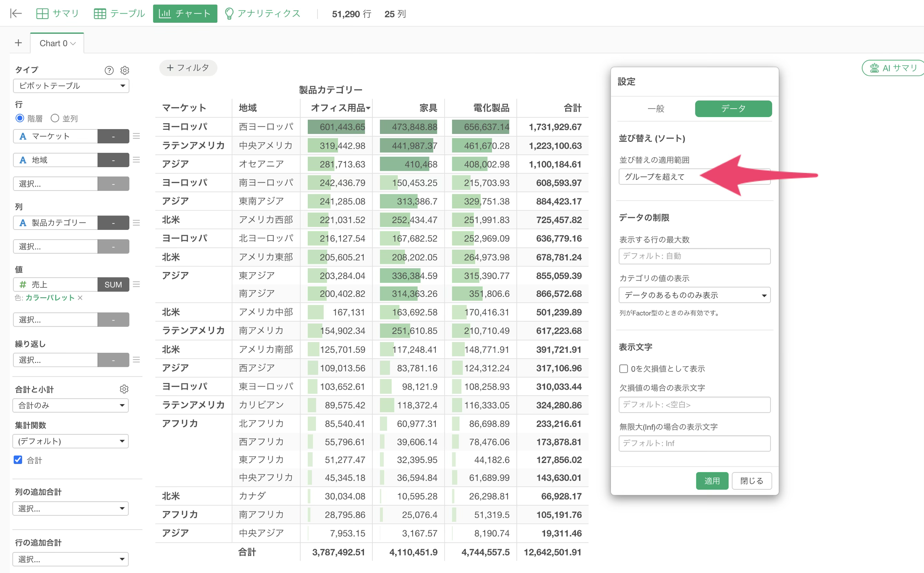Click reorder handle beside 売上 value

(x=136, y=284)
